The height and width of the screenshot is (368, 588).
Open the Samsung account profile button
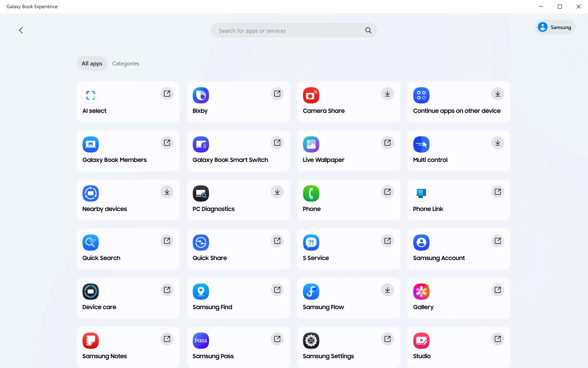[555, 27]
